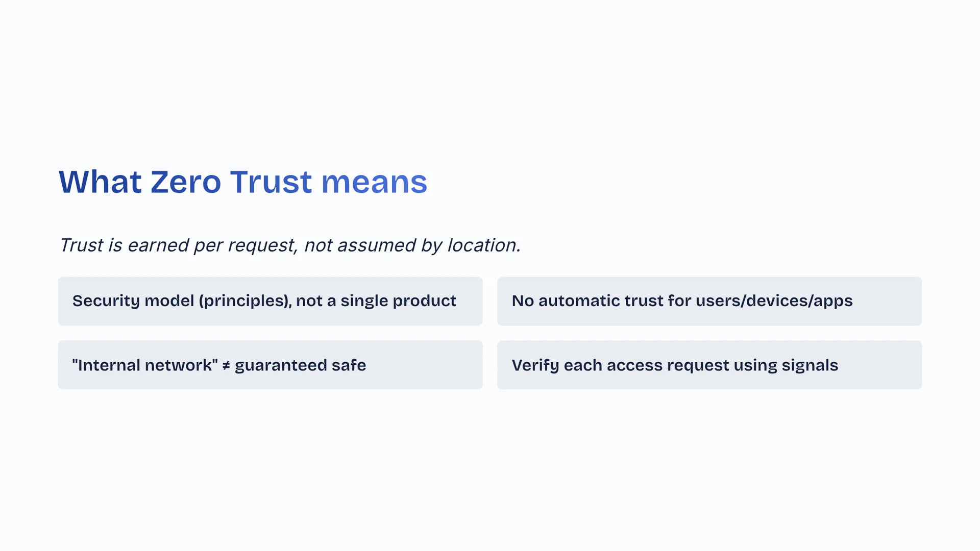Screen dimensions: 980x551
Task: Click the ≠ symbol in the network card
Action: pos(226,366)
